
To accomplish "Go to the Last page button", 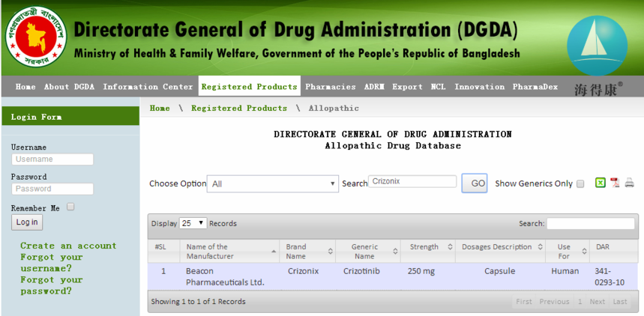I will pos(620,302).
